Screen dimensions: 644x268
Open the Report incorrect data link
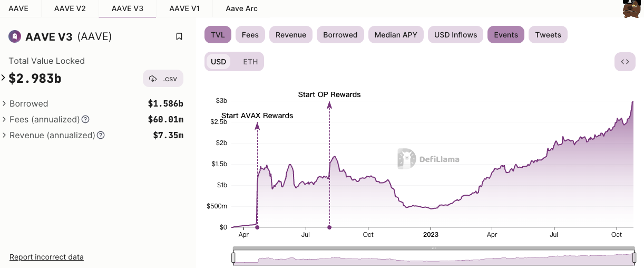[46, 257]
